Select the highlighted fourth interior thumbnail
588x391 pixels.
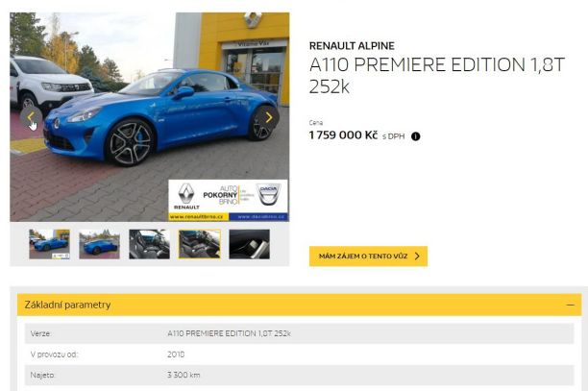(200, 244)
